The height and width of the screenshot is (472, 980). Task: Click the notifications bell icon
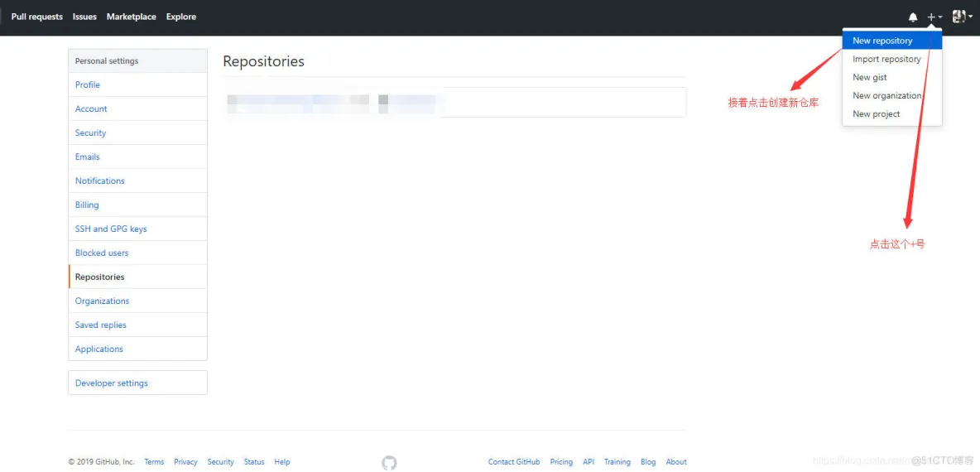click(x=913, y=17)
